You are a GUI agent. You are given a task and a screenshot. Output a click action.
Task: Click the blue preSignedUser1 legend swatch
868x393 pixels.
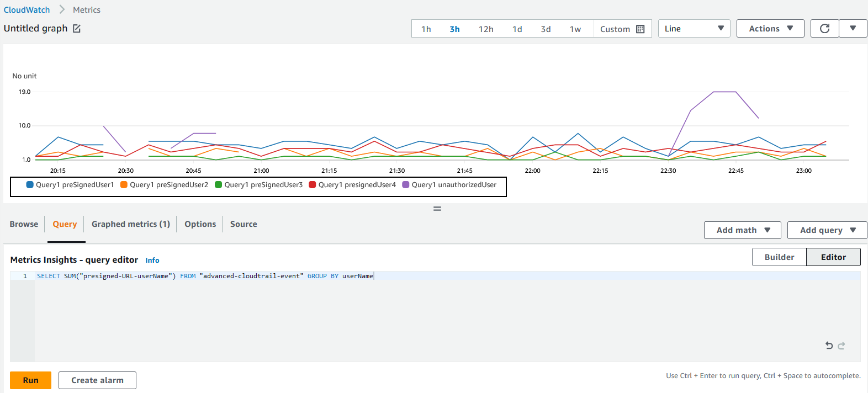[x=30, y=185]
